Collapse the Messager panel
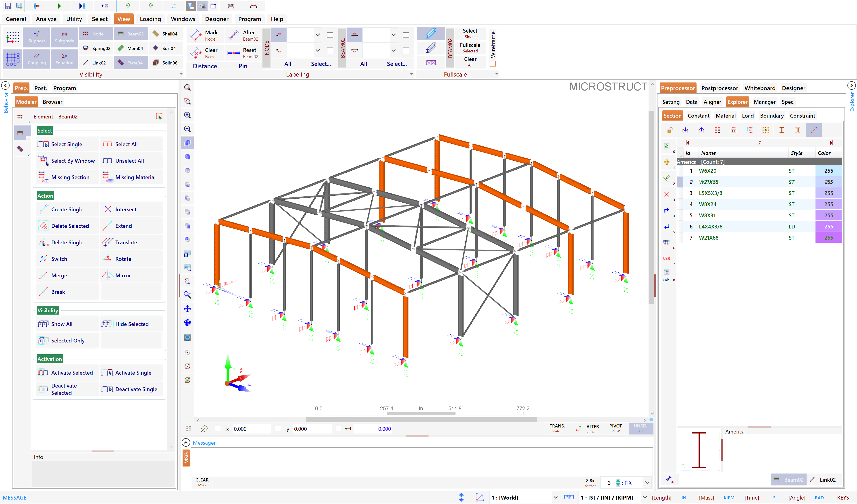 click(186, 442)
